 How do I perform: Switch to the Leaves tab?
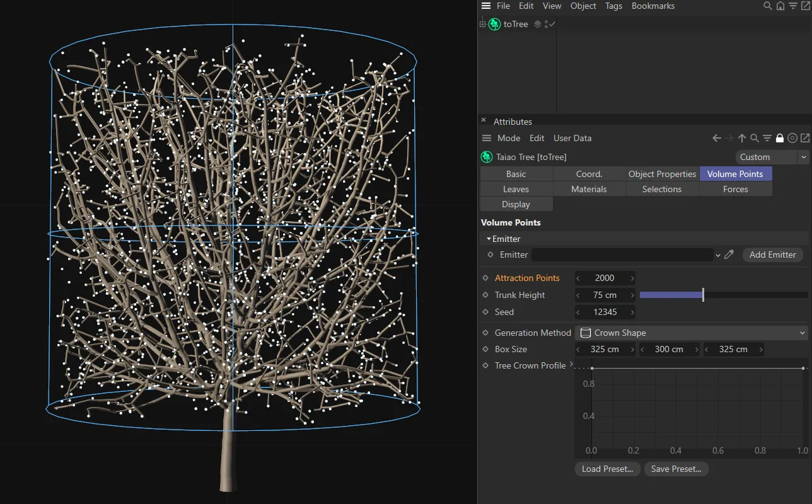tap(516, 189)
